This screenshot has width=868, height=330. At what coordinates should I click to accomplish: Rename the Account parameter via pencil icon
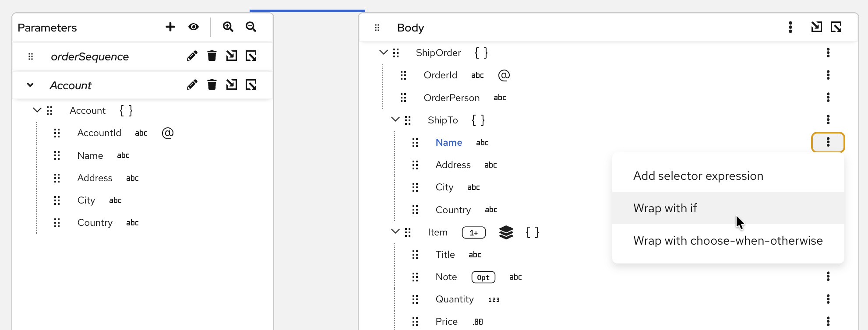[192, 85]
